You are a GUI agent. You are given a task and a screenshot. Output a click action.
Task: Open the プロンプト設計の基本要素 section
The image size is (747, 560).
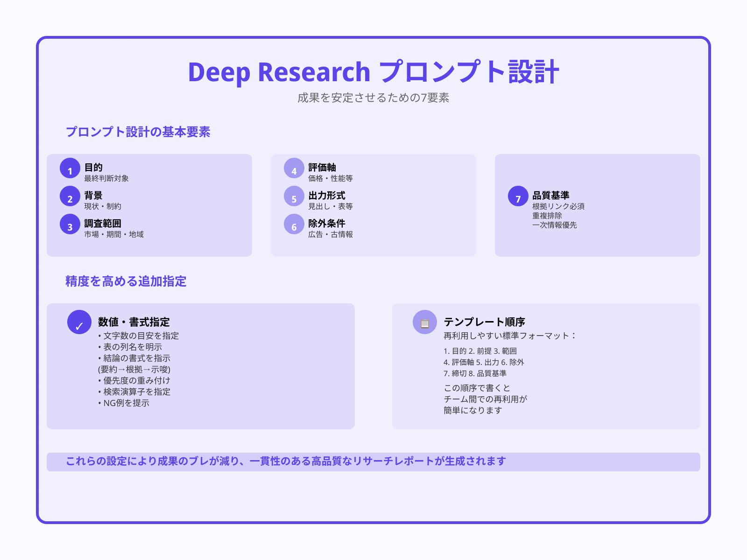coord(139,132)
